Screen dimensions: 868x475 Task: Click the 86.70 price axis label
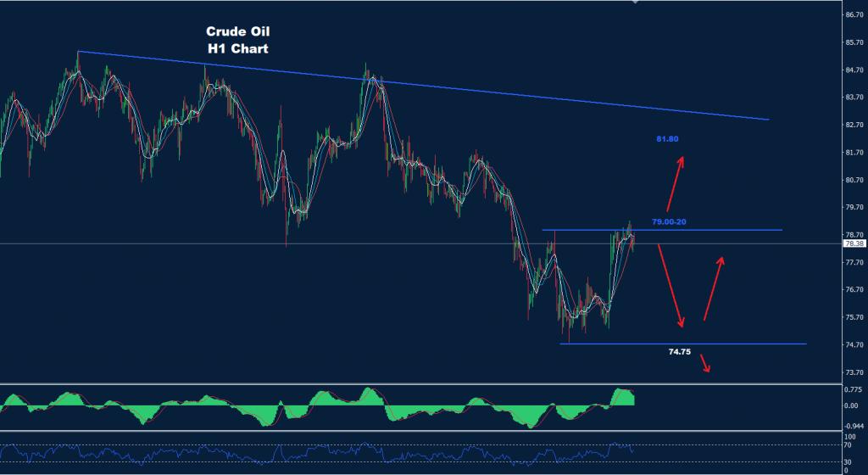point(854,15)
